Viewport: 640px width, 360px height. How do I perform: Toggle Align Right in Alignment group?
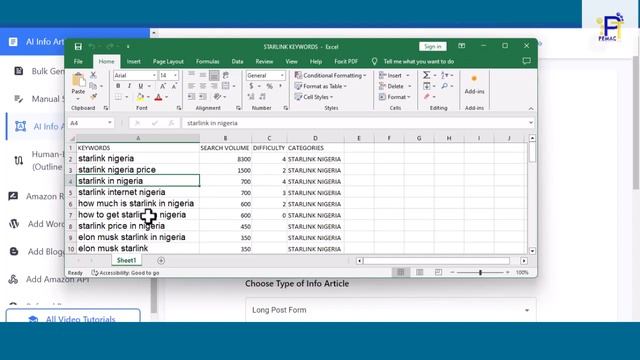[x=214, y=86]
